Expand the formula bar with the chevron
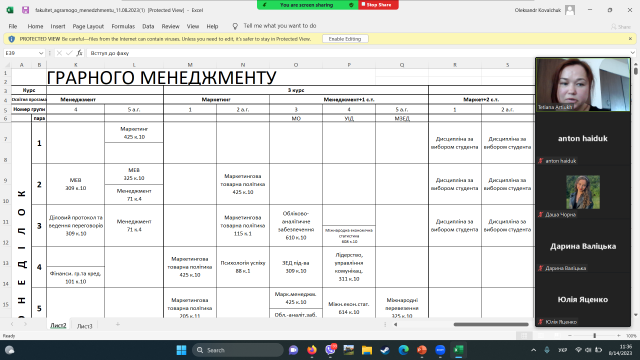The height and width of the screenshot is (360, 640). click(x=633, y=53)
